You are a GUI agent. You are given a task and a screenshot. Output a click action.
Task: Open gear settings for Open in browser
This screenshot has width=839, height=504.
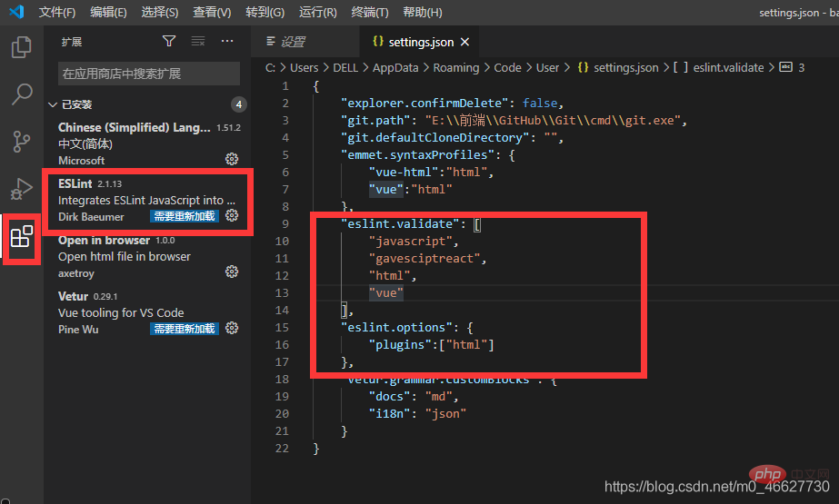(232, 272)
